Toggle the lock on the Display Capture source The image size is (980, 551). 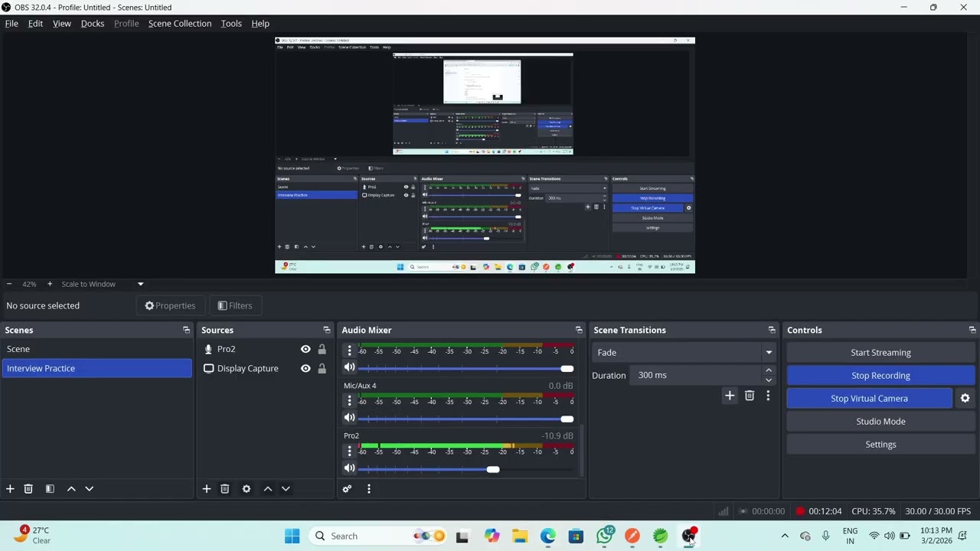click(x=322, y=368)
